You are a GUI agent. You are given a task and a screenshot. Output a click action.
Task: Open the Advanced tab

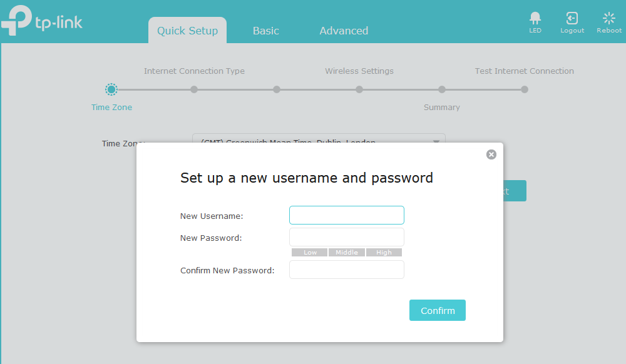tap(344, 30)
